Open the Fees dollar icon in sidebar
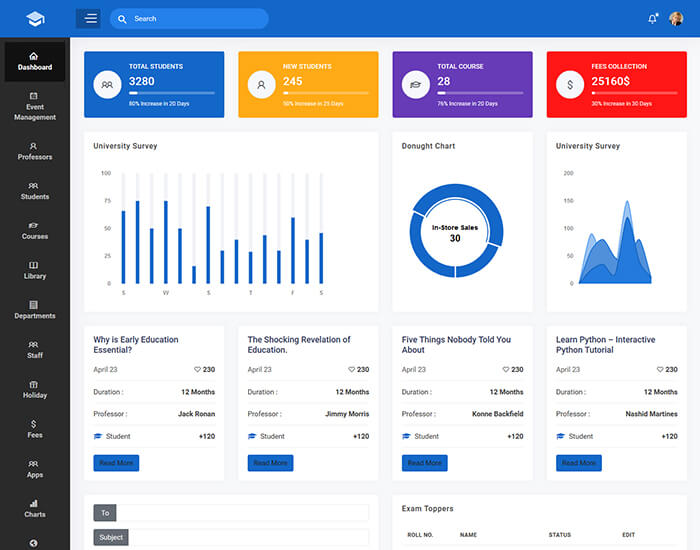Screen dimensions: 700x550 coord(34,424)
